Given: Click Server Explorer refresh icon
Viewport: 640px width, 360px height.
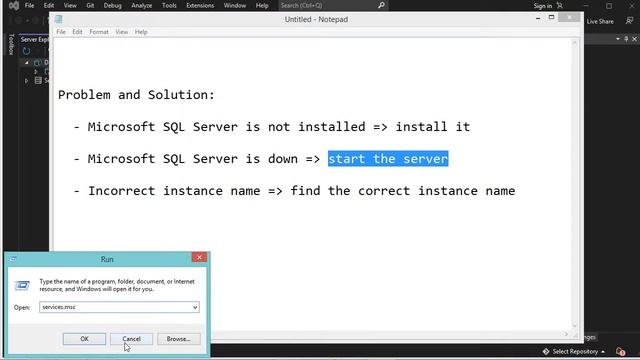Looking at the screenshot, I should click(x=27, y=51).
